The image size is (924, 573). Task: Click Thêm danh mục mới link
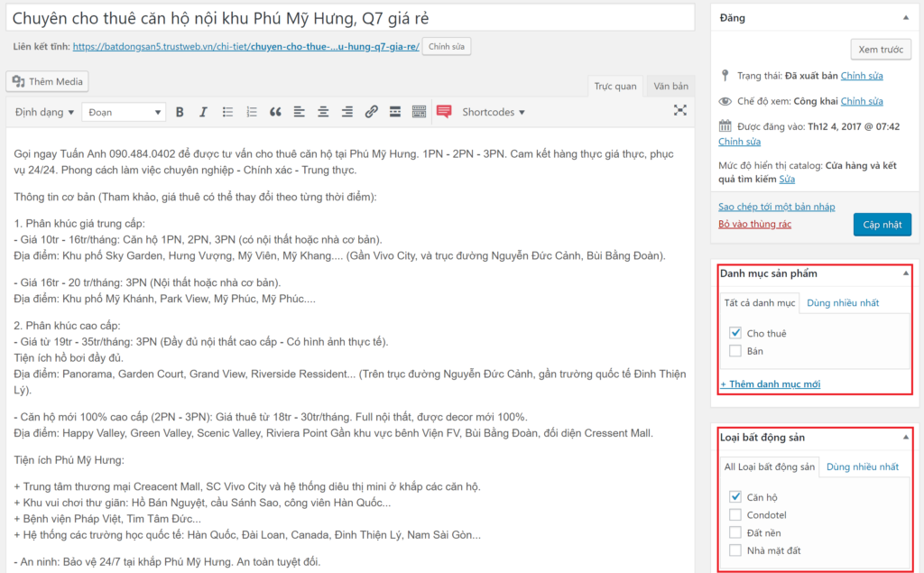tap(770, 384)
